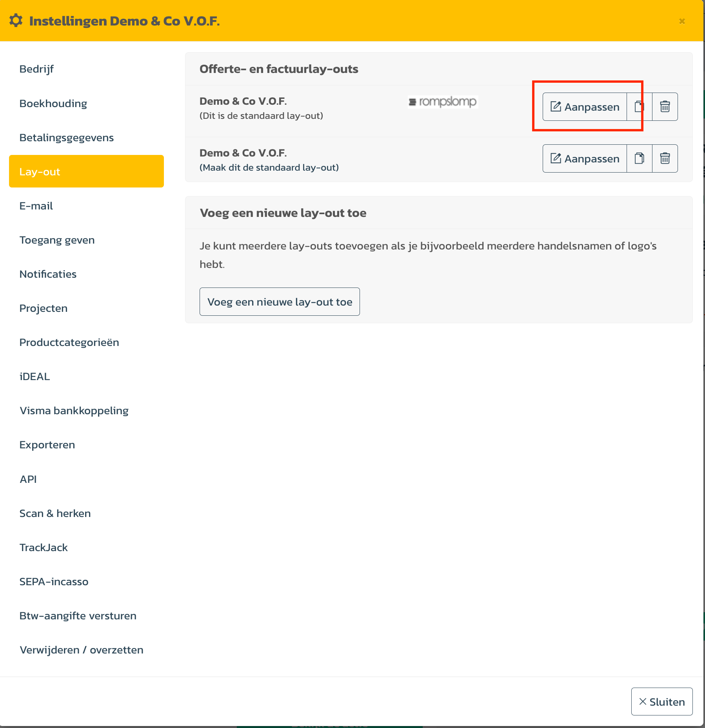Open Btw-aangifte versturen settings
This screenshot has width=705, height=728.
pyautogui.click(x=78, y=616)
